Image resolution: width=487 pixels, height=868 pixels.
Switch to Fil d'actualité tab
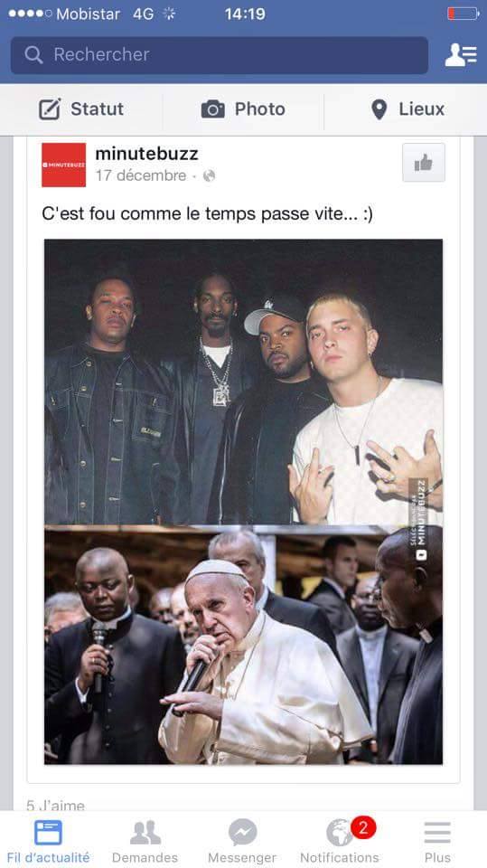(48, 841)
